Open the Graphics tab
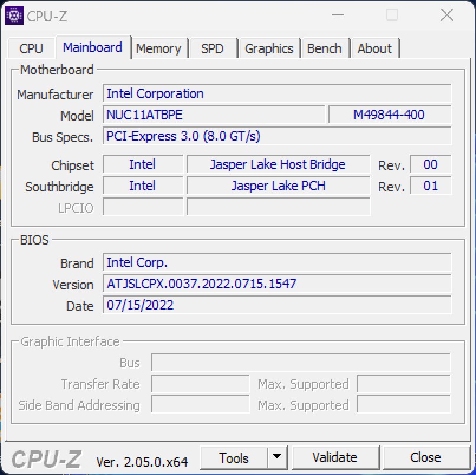This screenshot has height=475, width=476. 269,48
